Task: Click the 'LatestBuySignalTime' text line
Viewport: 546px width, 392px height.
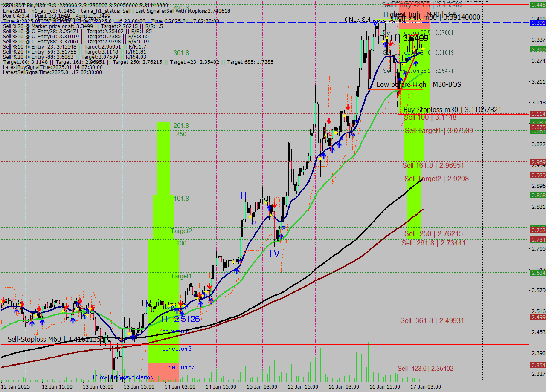Action: coord(52,67)
